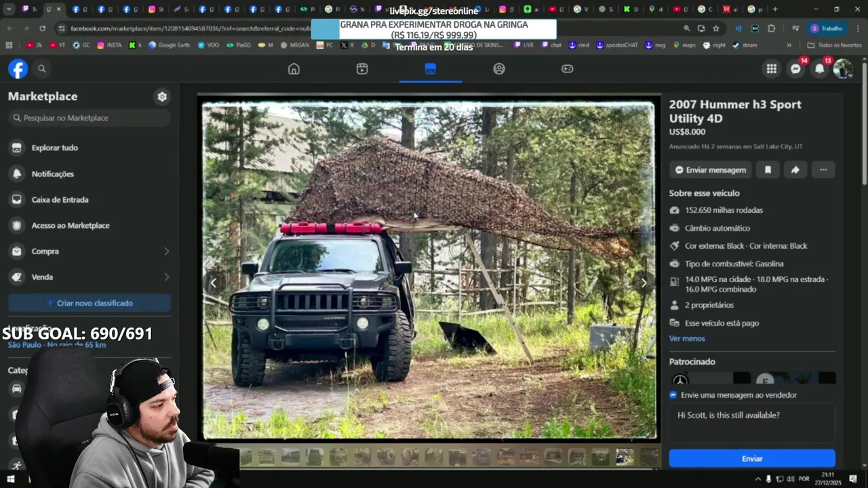Click Câmbio automático text
Viewport: 868px width, 488px height.
point(717,228)
